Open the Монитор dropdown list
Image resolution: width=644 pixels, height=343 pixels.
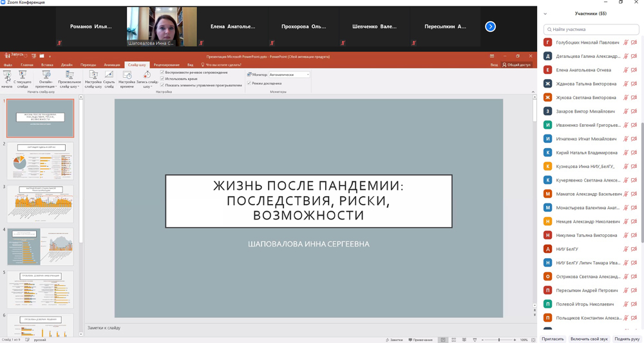point(307,75)
